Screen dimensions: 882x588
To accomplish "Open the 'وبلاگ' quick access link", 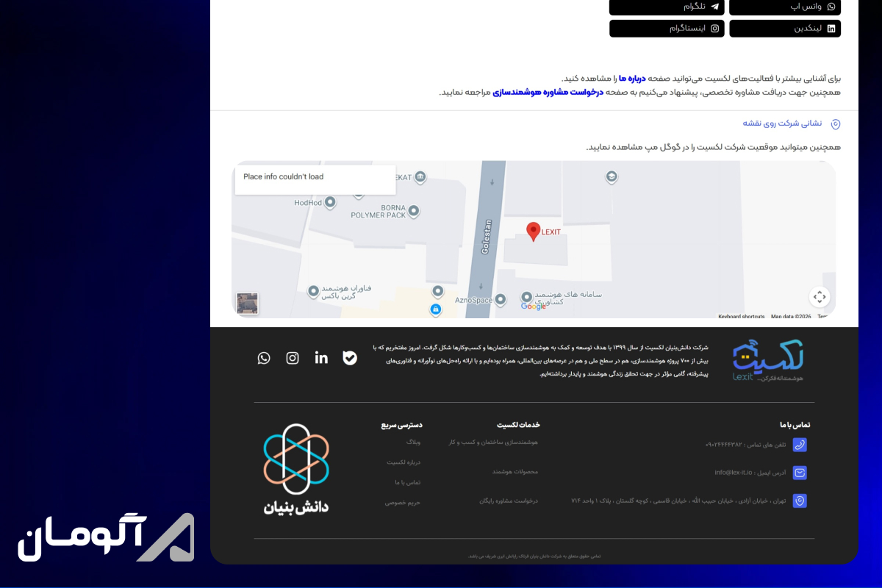I will 414,442.
